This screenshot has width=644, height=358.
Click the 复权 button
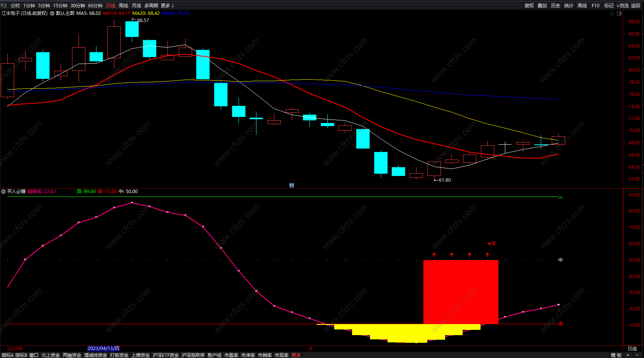529,5
